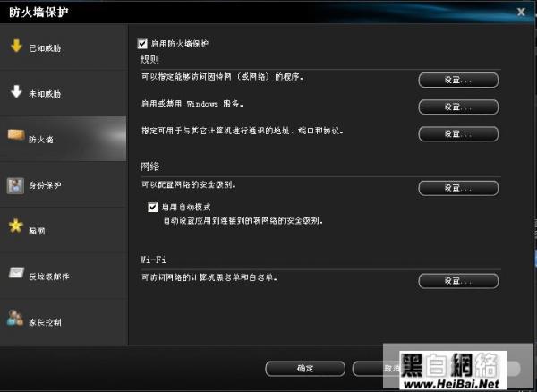
Task: Click text 可以配置网络的安全级别
Action: (x=188, y=185)
